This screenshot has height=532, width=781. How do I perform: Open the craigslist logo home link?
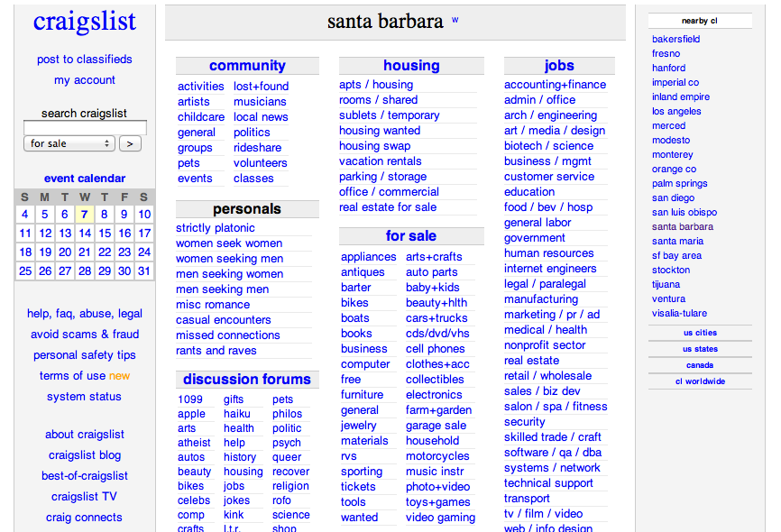[85, 22]
